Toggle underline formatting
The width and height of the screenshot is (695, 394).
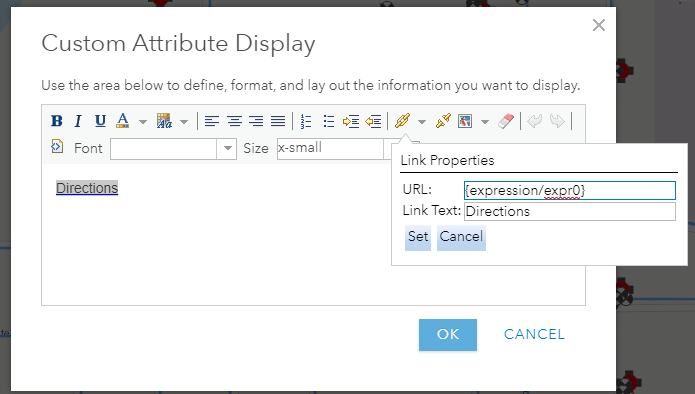[x=100, y=121]
